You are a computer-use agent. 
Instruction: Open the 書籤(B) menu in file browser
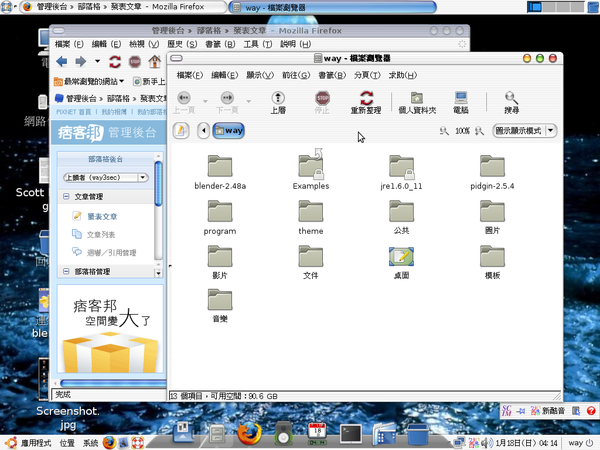tap(332, 75)
